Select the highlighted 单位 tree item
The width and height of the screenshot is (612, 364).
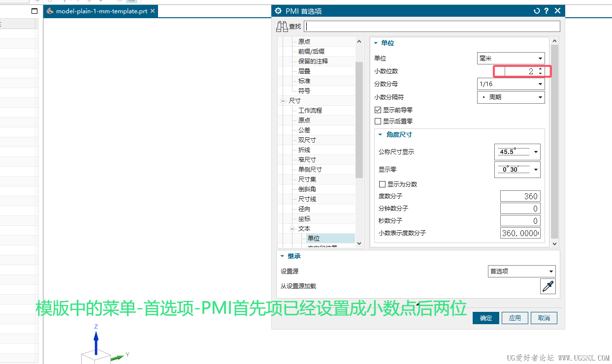coord(314,239)
